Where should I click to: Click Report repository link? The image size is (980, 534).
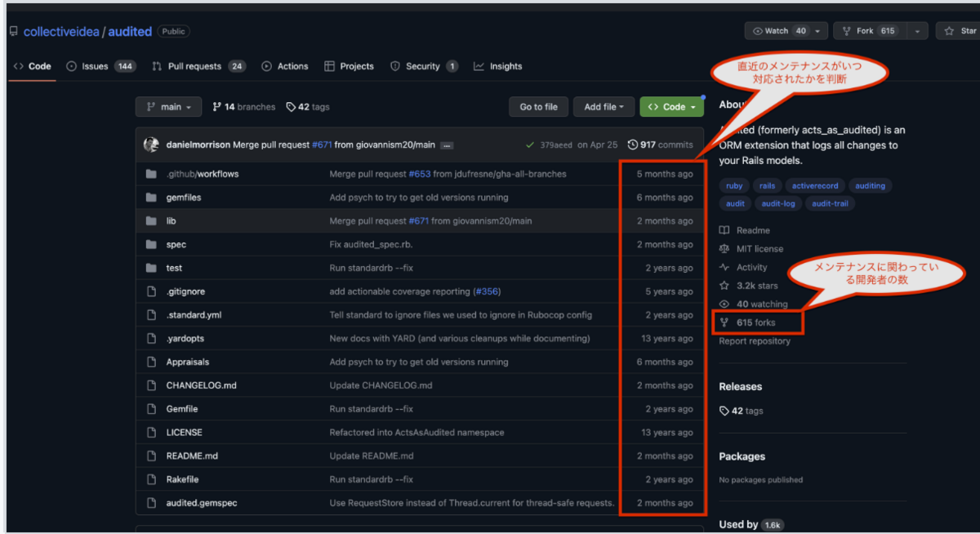[x=755, y=341]
